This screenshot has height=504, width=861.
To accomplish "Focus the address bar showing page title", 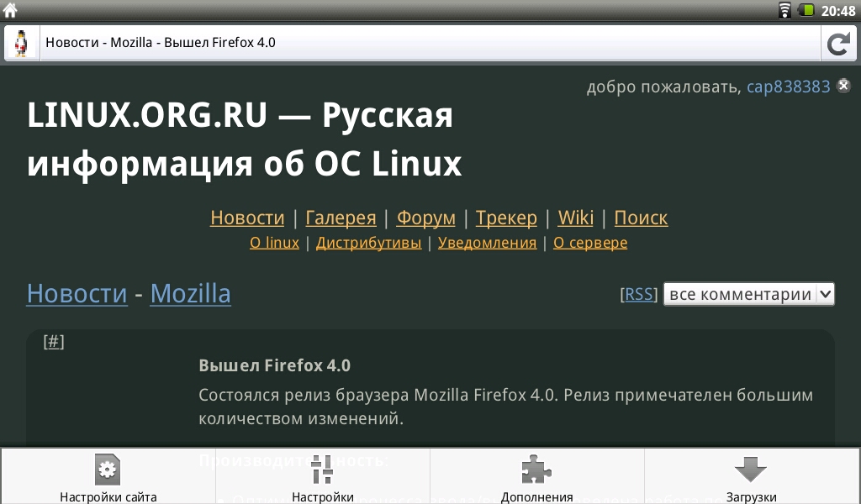I will [430, 43].
